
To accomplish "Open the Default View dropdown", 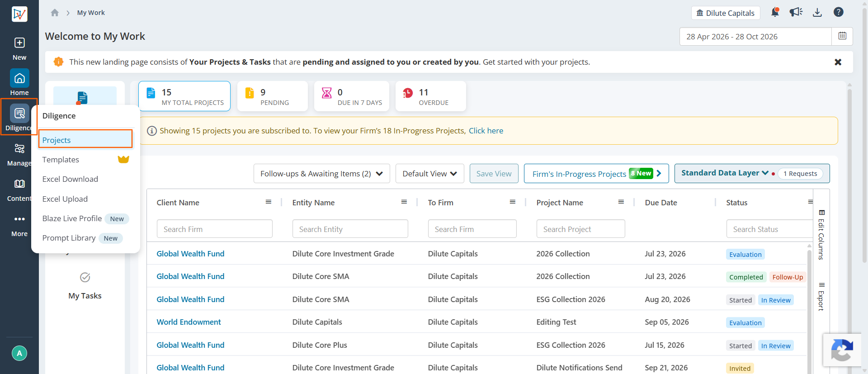I will click(430, 174).
